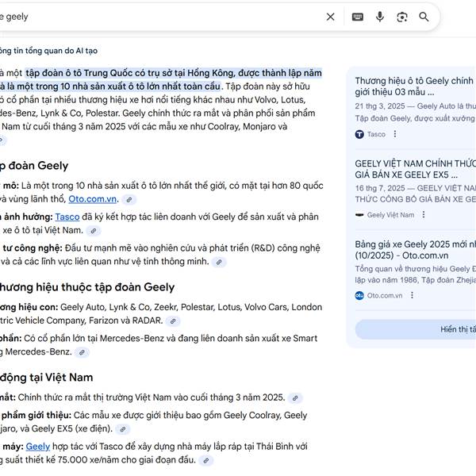Open 'Bảng giá xe Geely 2025' source card

(x=413, y=250)
